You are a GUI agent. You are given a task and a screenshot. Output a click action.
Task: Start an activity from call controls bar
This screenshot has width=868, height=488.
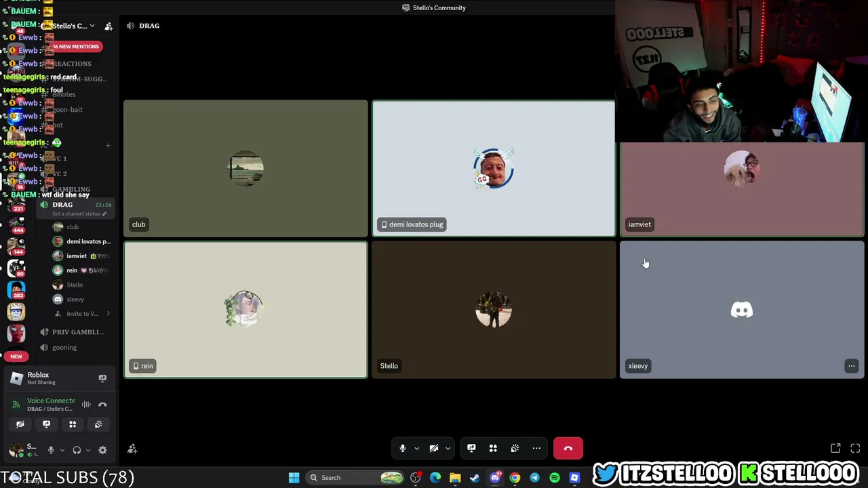pyautogui.click(x=493, y=448)
